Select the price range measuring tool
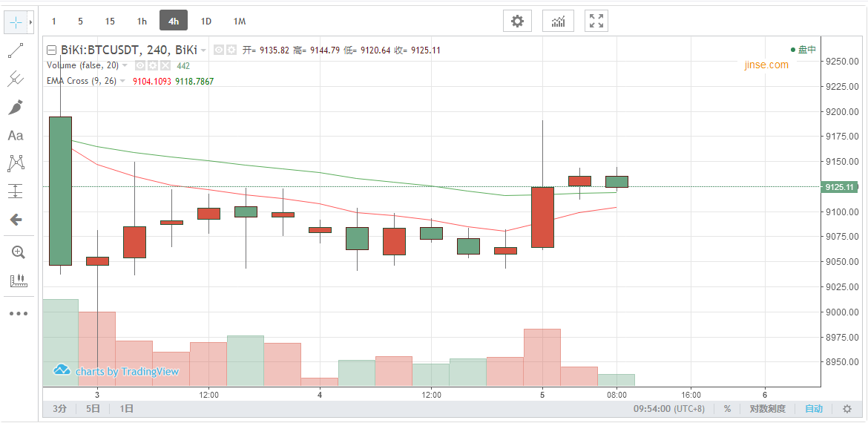 [19, 281]
